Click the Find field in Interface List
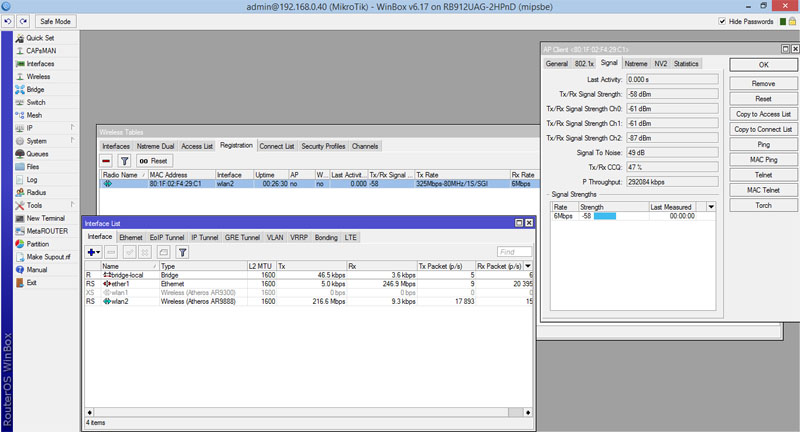This screenshot has width=800, height=432. coord(514,251)
